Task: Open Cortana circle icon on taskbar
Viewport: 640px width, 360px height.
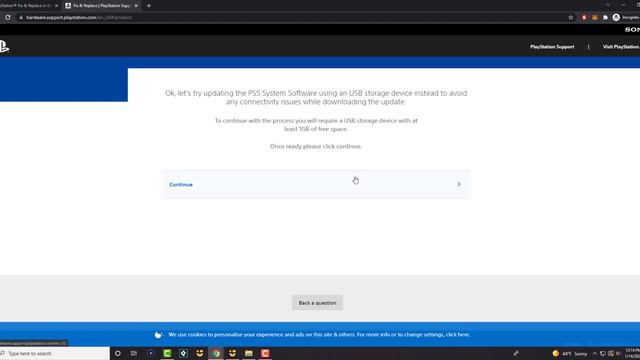Action: click(118, 353)
